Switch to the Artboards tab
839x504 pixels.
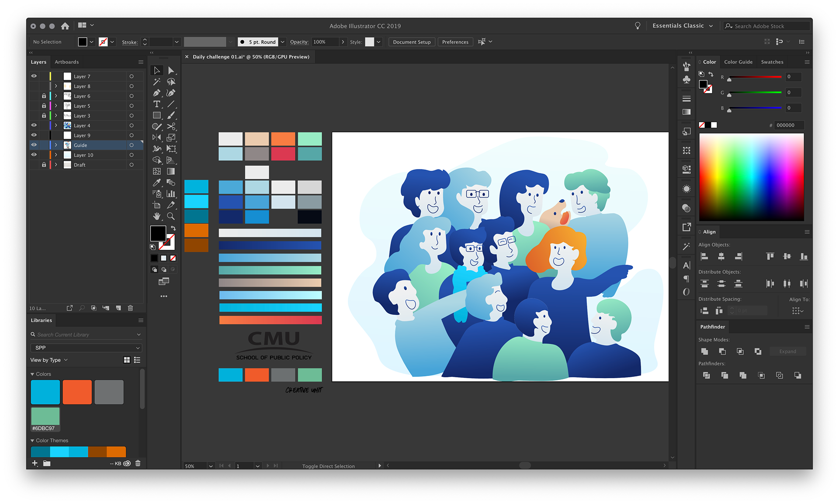click(x=66, y=62)
